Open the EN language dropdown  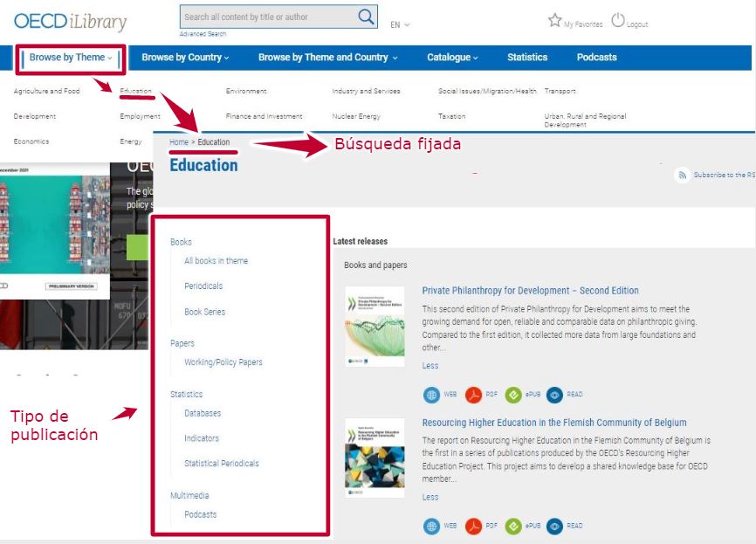[x=400, y=24]
